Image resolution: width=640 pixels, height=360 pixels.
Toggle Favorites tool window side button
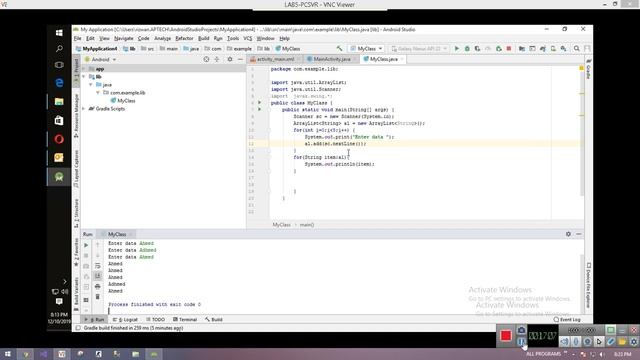click(76, 253)
